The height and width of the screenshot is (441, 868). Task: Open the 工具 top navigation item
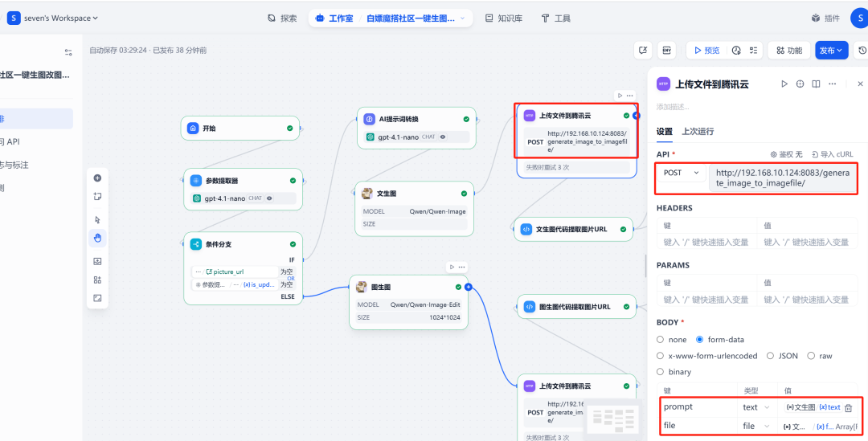tap(556, 18)
